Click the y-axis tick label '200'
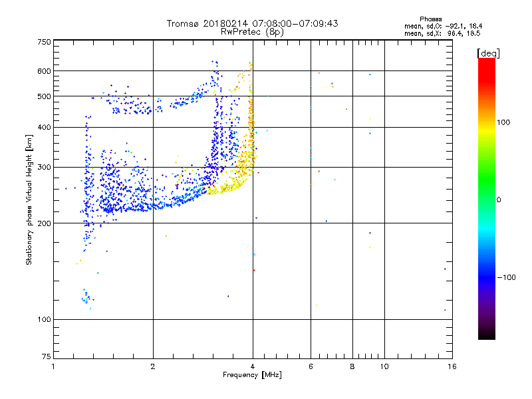 pos(44,223)
